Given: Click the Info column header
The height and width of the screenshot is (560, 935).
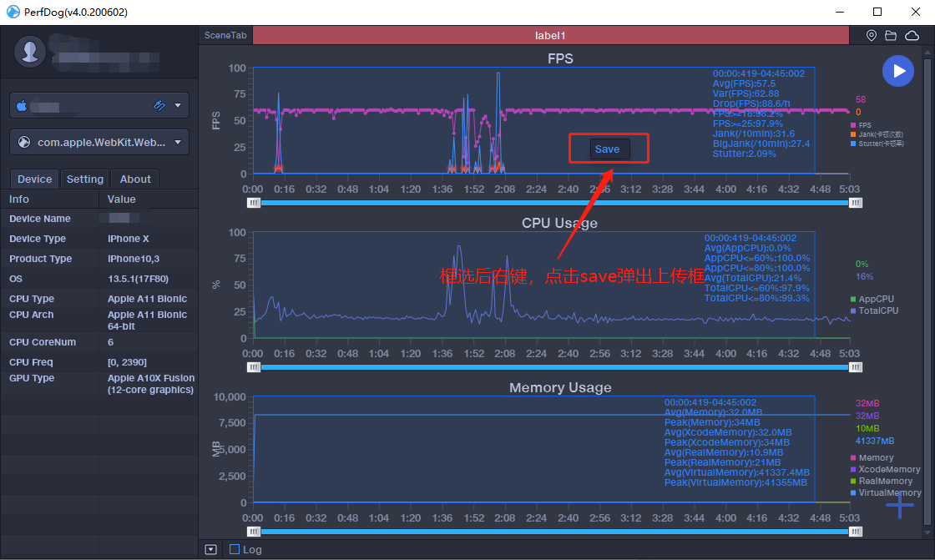Looking at the screenshot, I should [x=19, y=199].
